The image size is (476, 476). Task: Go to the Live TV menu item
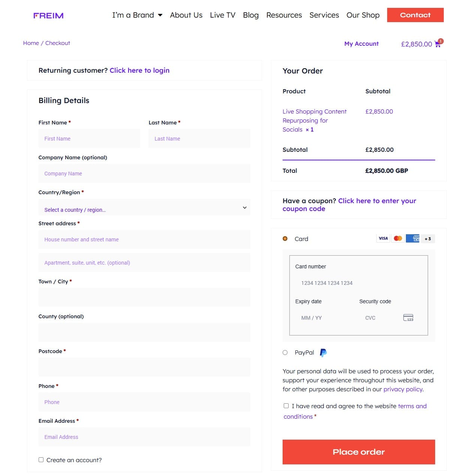point(223,15)
